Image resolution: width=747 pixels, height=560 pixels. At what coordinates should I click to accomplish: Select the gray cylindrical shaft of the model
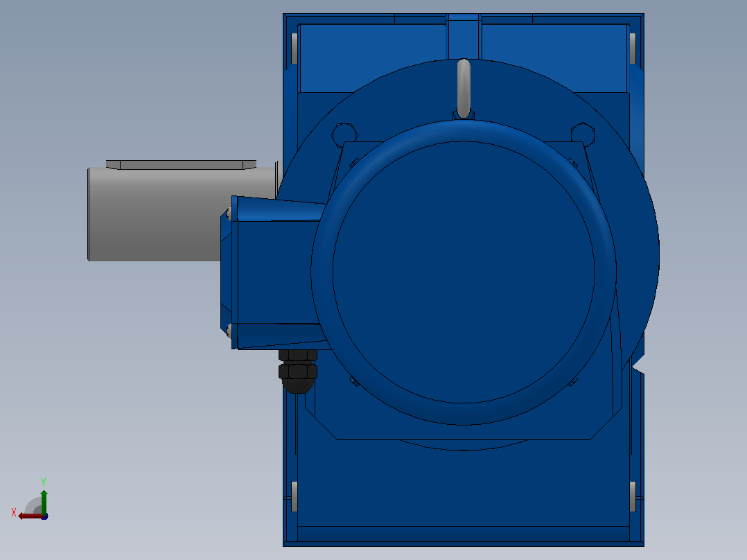pyautogui.click(x=155, y=213)
